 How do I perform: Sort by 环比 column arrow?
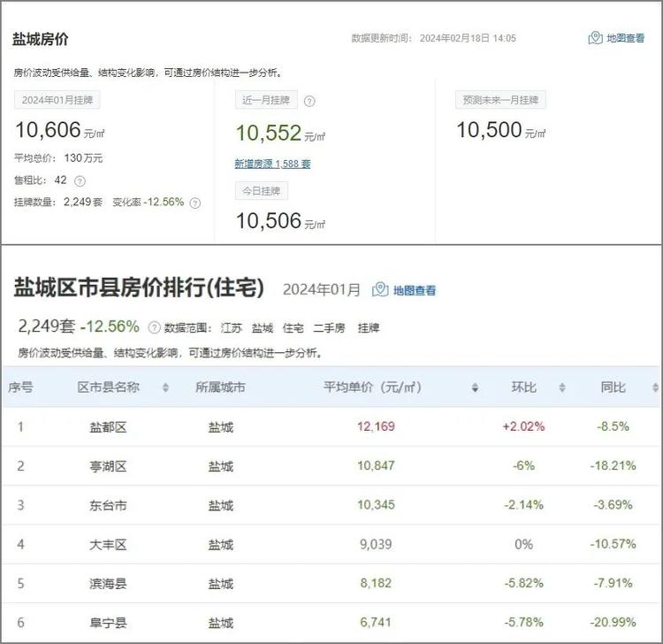coord(562,387)
